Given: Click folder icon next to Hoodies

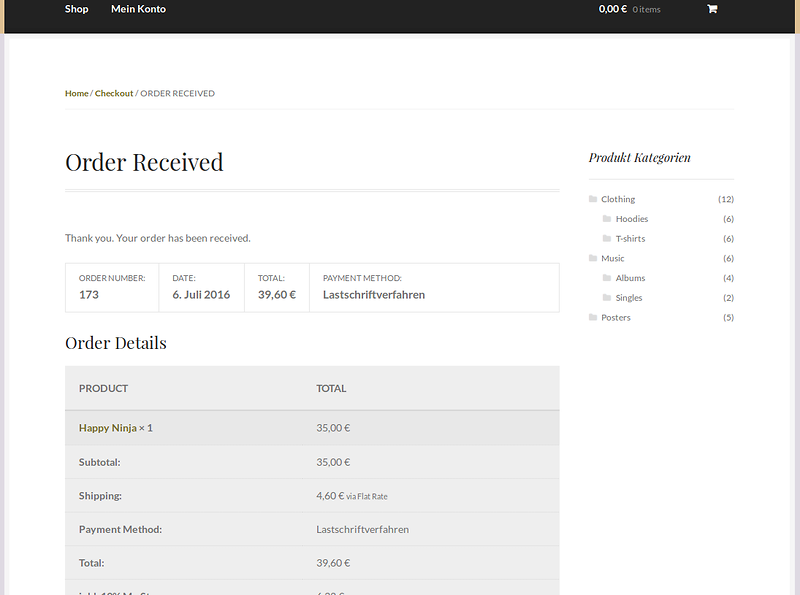Looking at the screenshot, I should (x=607, y=219).
